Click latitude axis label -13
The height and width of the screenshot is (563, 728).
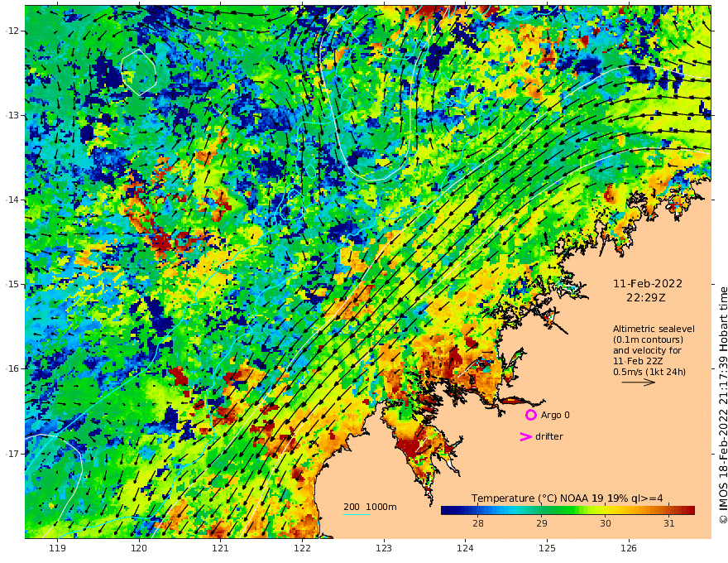[12, 115]
